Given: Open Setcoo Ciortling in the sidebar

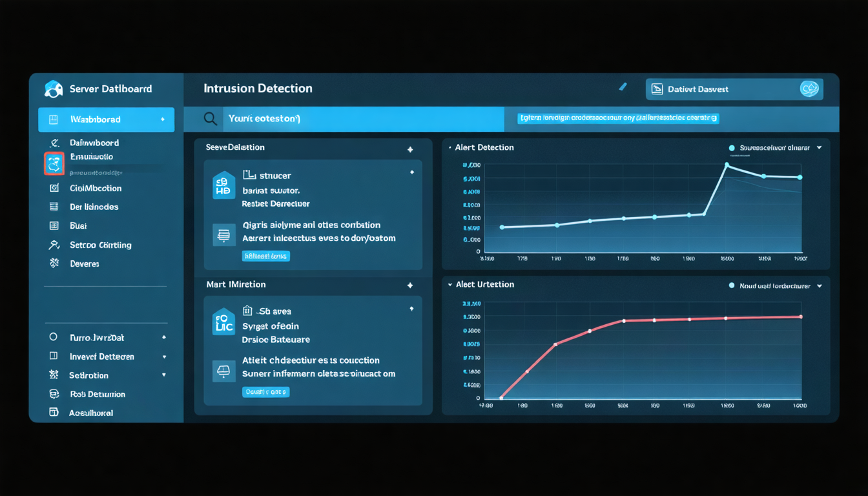Looking at the screenshot, I should [101, 245].
